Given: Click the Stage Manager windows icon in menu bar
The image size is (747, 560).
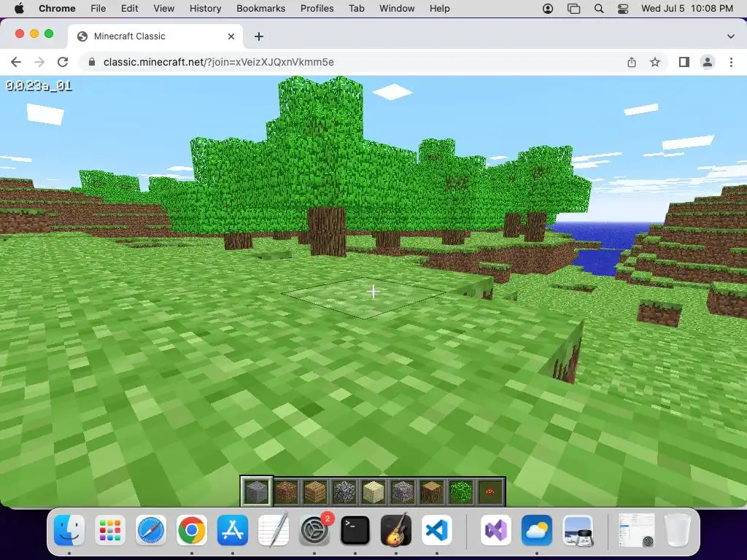Looking at the screenshot, I should point(573,9).
